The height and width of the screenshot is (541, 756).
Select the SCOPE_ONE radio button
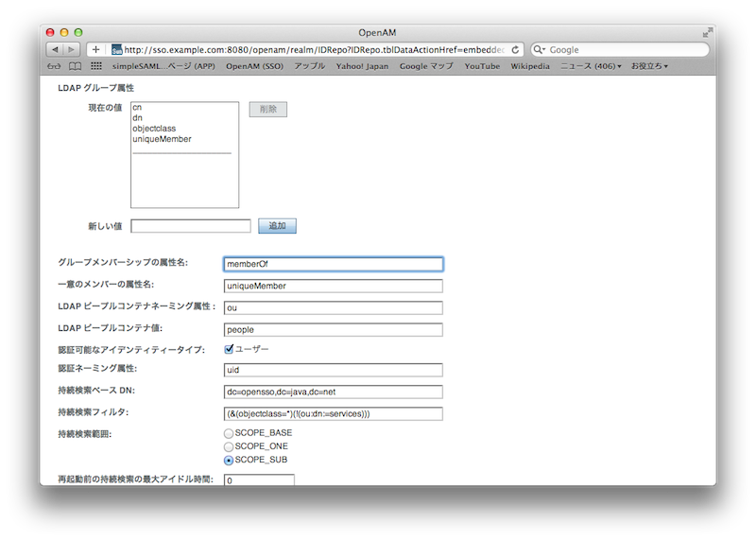click(x=229, y=446)
